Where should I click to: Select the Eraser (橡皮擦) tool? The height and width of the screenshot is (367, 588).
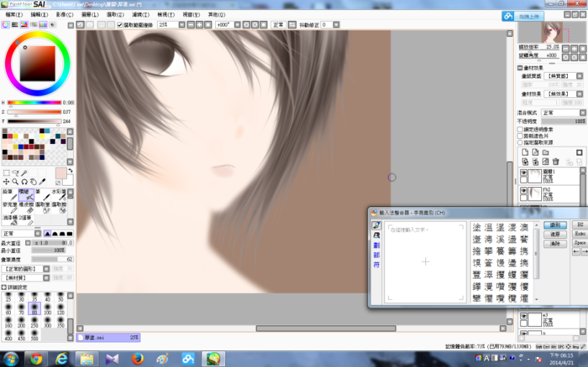coord(25,207)
